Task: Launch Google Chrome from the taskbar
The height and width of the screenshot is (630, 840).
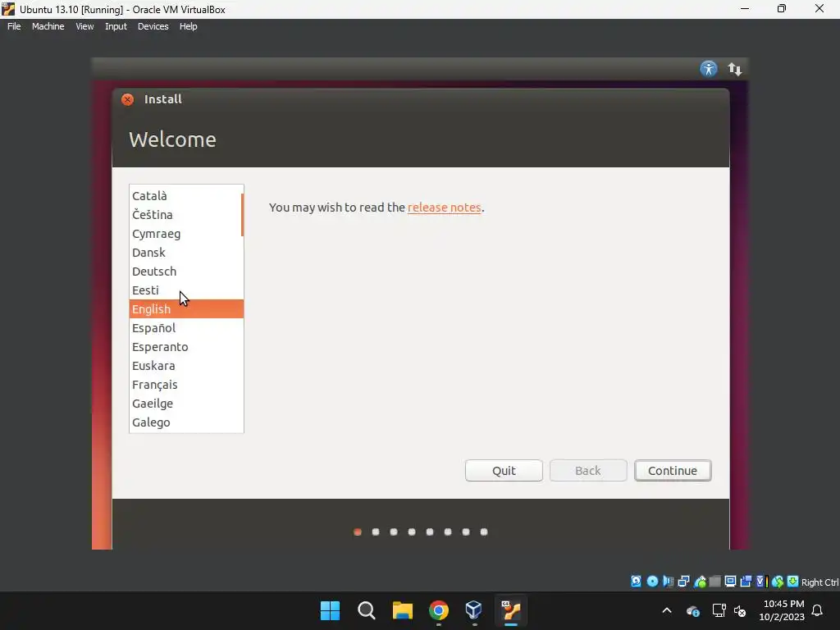Action: [x=438, y=610]
